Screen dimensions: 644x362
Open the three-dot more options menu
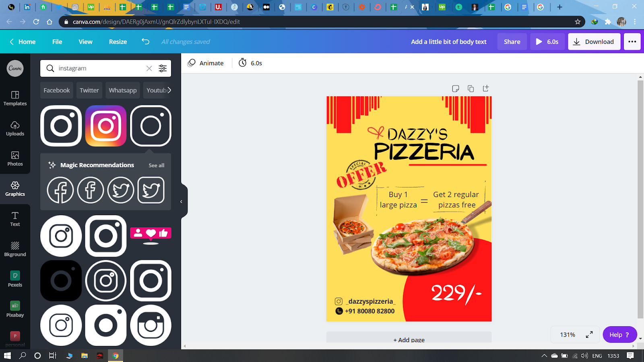coord(632,41)
